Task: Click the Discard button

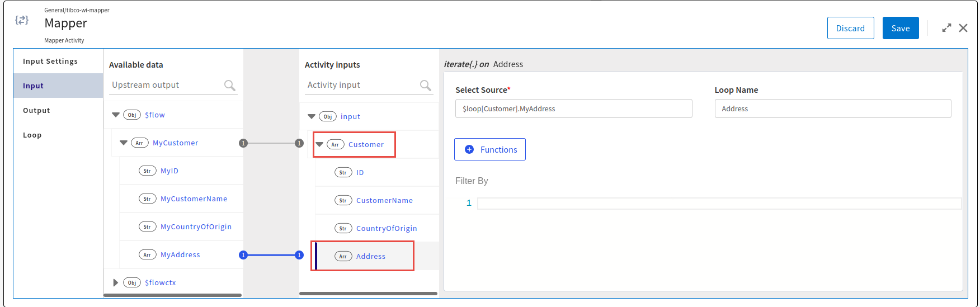Action: pos(850,28)
